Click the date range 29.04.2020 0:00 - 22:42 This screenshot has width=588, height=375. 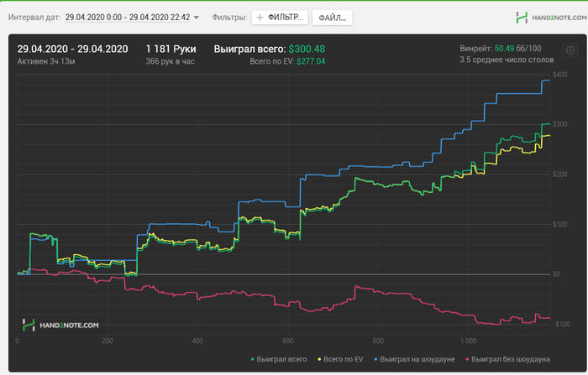pyautogui.click(x=128, y=18)
